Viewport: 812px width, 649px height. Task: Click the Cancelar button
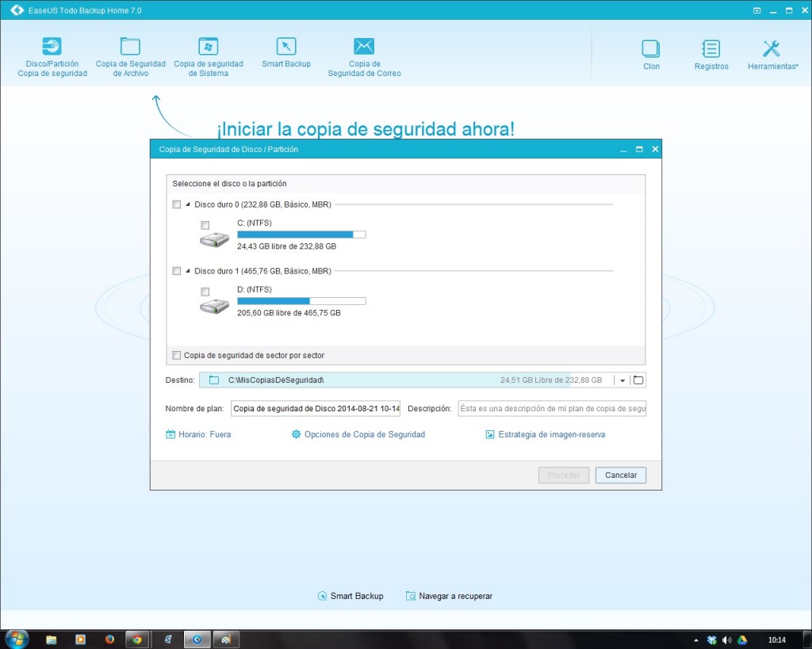(x=621, y=475)
